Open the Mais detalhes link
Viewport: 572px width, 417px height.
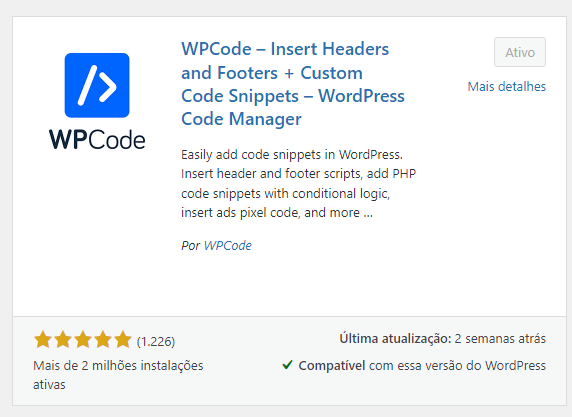507,87
